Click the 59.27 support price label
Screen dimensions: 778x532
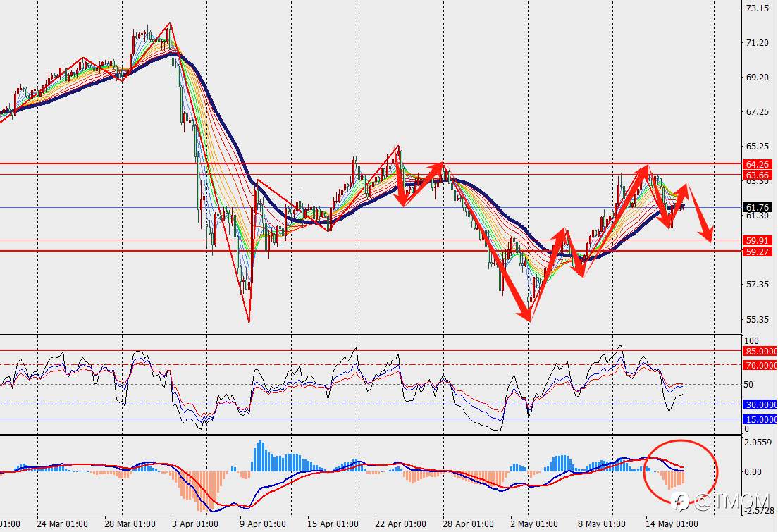758,252
